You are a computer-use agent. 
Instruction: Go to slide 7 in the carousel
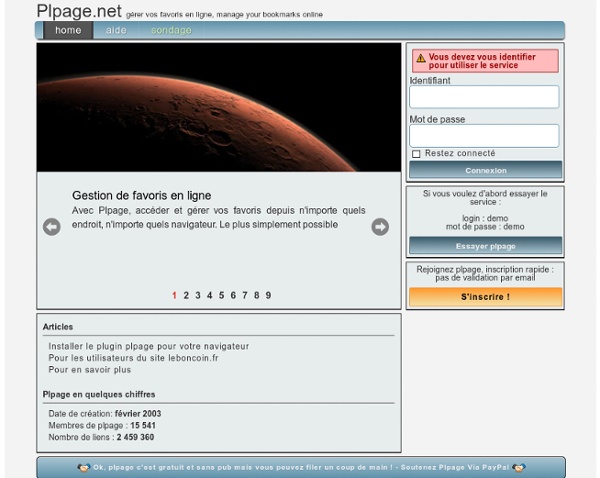coord(245,295)
